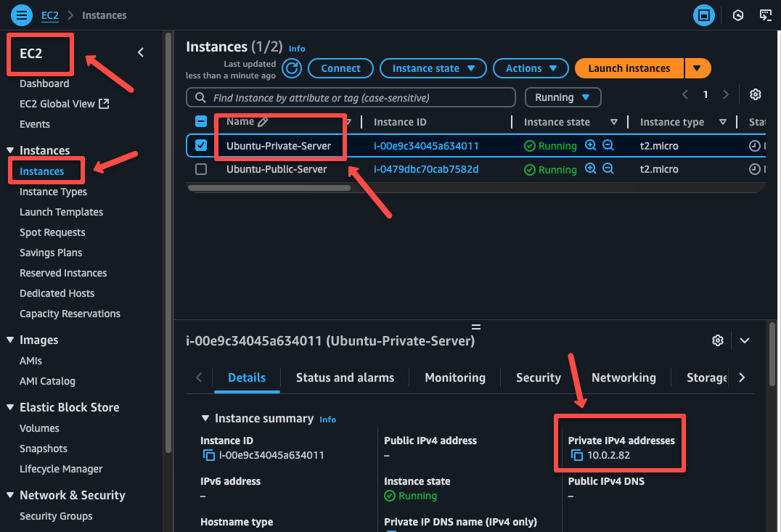Open the Monitoring tab

click(x=454, y=377)
